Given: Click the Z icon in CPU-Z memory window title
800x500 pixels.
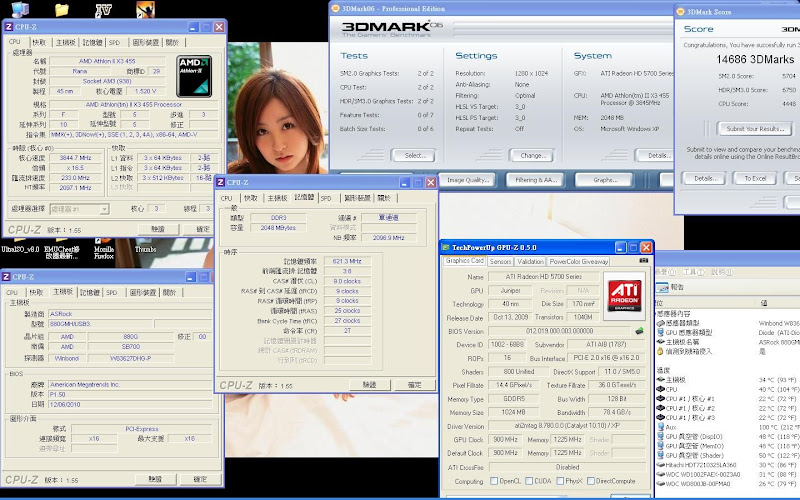Looking at the screenshot, I should tap(220, 182).
